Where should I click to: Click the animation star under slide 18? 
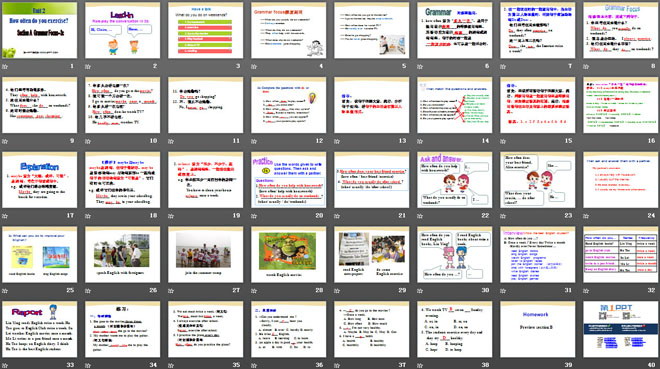[x=88, y=216]
